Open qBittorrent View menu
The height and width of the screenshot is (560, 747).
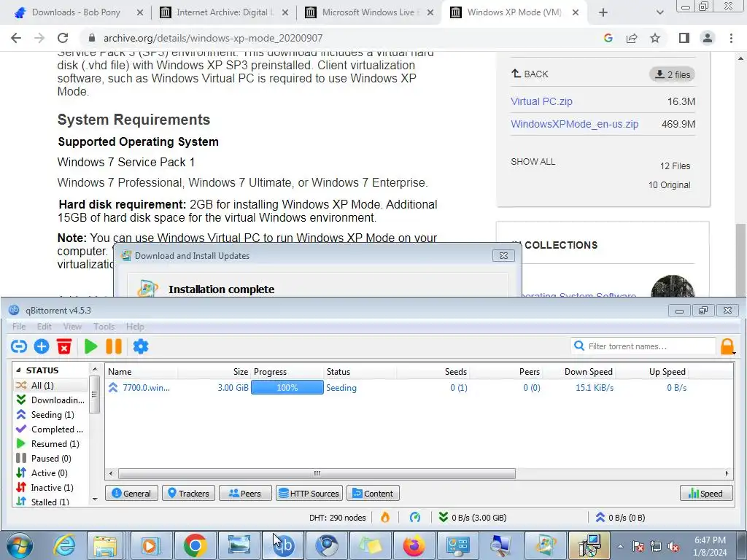pyautogui.click(x=72, y=326)
